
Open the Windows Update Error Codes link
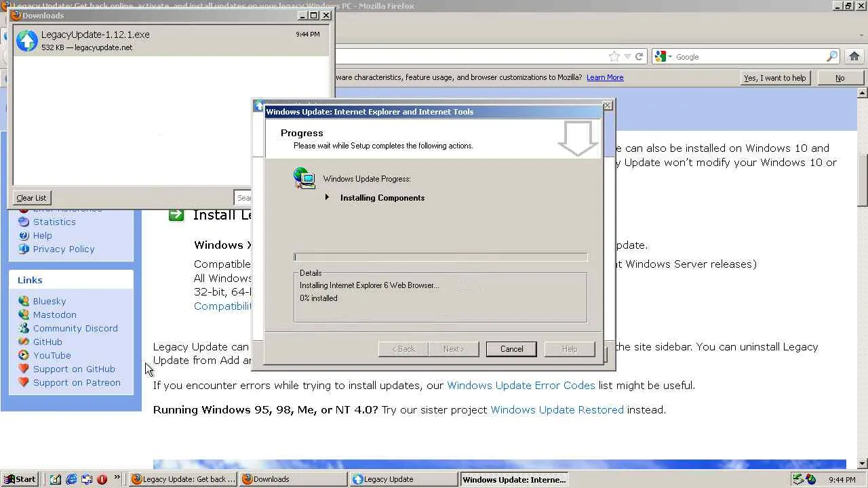pyautogui.click(x=521, y=385)
